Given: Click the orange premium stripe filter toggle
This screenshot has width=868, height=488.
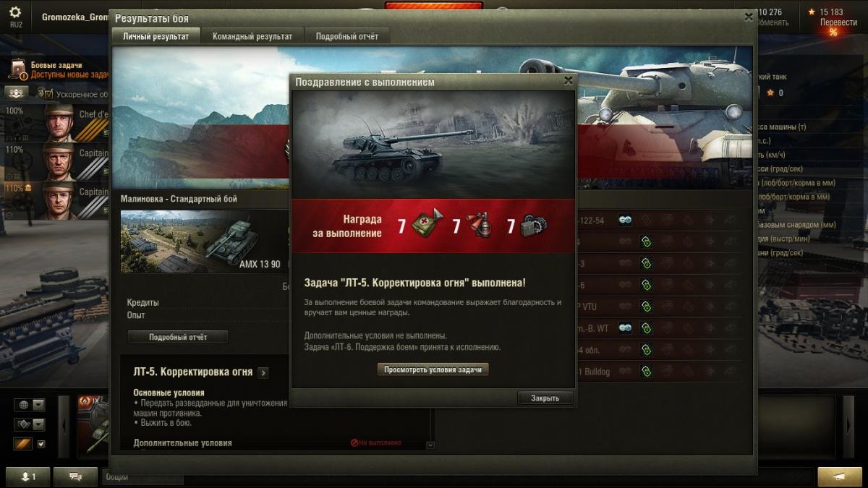Looking at the screenshot, I should tap(23, 444).
